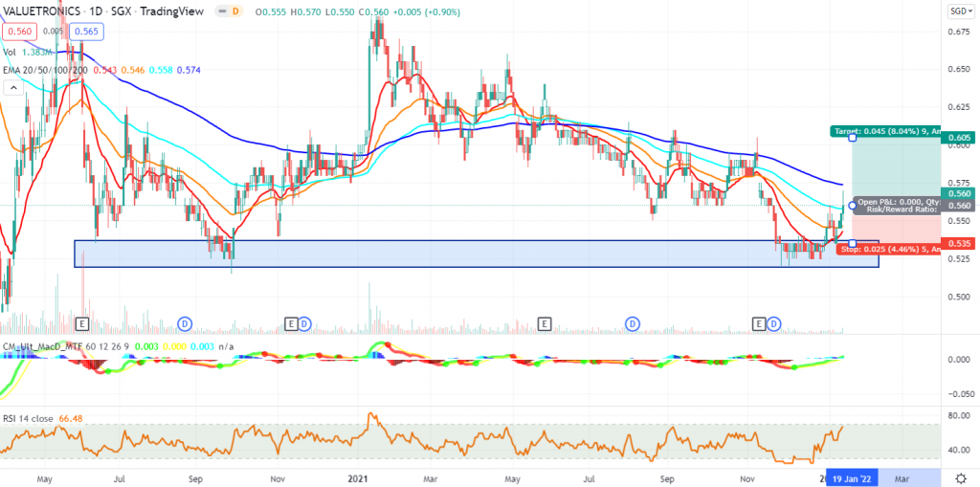The image size is (980, 487).
Task: Click the Target 0.045 (8.04%) label
Action: coord(885,131)
